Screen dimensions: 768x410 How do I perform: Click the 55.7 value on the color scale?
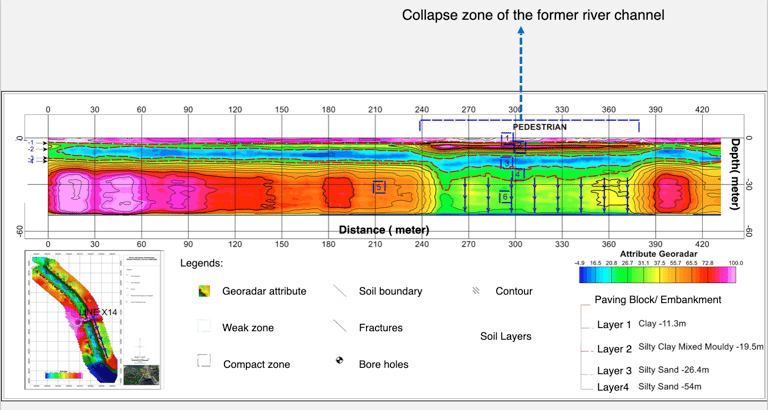click(676, 263)
